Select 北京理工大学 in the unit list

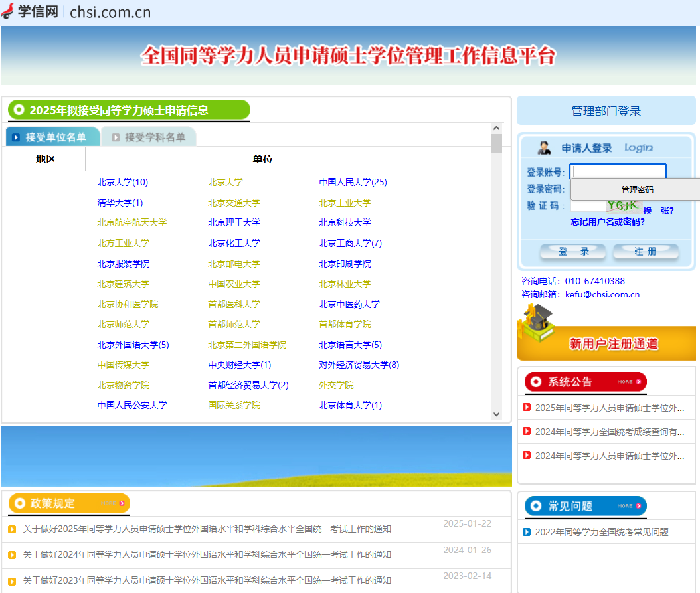tap(234, 223)
